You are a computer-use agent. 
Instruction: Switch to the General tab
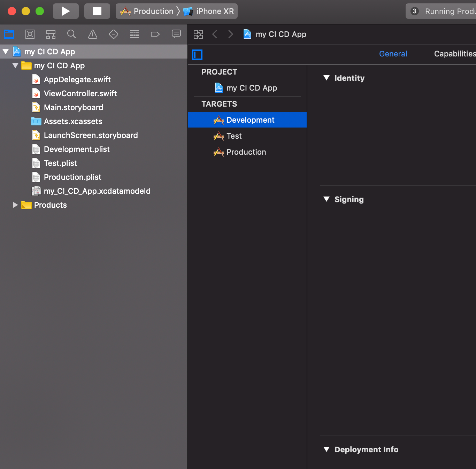click(393, 54)
